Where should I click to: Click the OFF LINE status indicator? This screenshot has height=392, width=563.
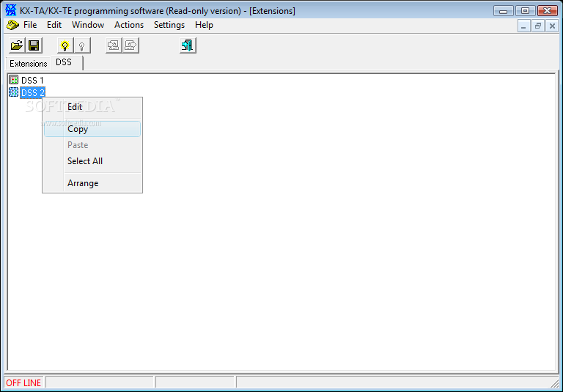23,383
